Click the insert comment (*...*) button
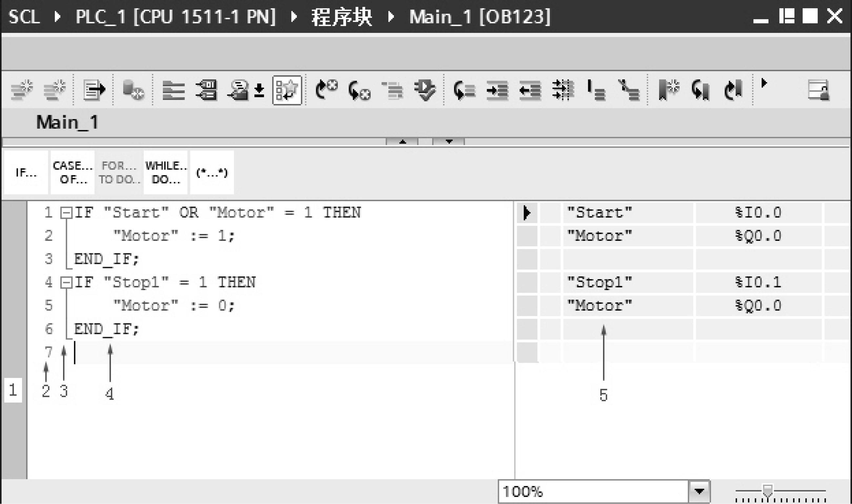Image resolution: width=852 pixels, height=504 pixels. [x=212, y=172]
